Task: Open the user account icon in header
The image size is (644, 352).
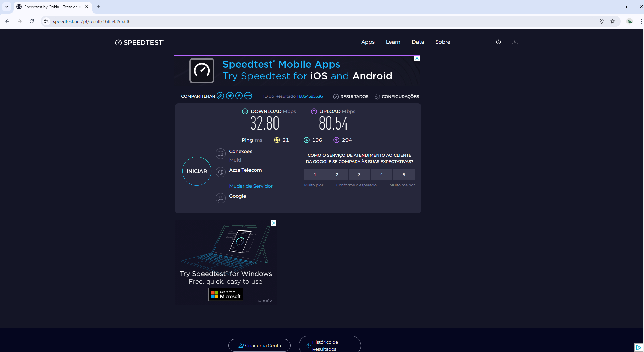Action: point(515,42)
